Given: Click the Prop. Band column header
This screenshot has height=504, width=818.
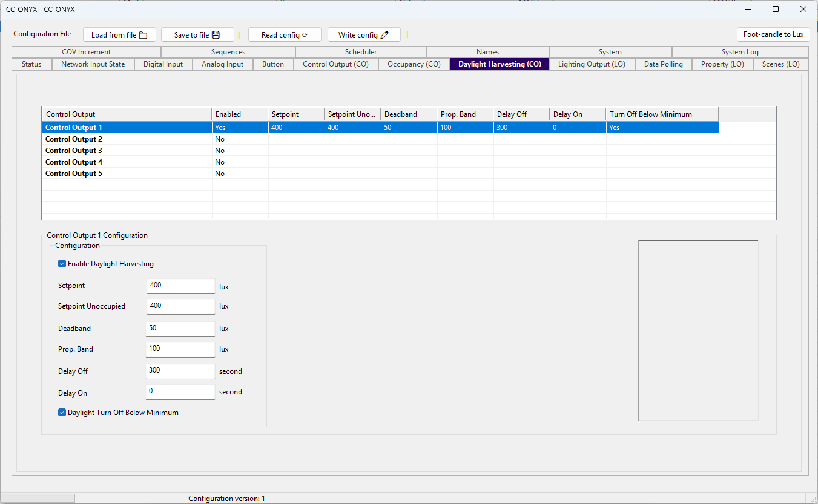Looking at the screenshot, I should [x=465, y=114].
